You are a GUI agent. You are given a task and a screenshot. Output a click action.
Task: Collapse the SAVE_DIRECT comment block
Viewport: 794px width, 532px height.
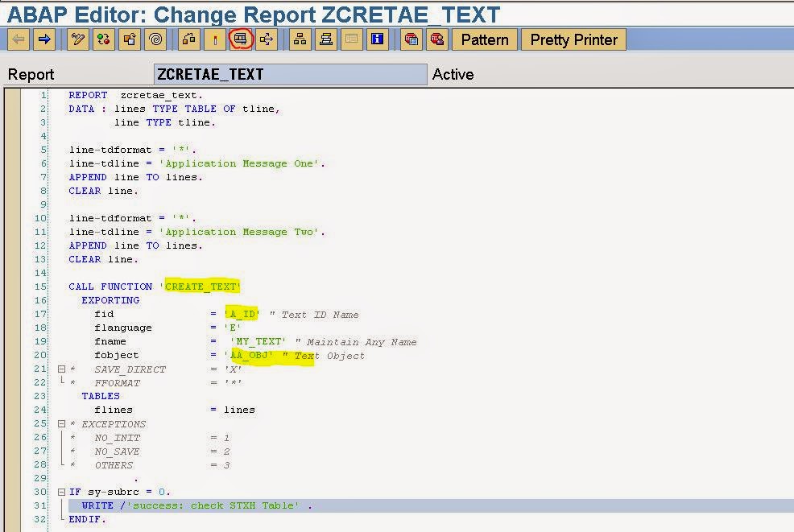click(x=62, y=368)
